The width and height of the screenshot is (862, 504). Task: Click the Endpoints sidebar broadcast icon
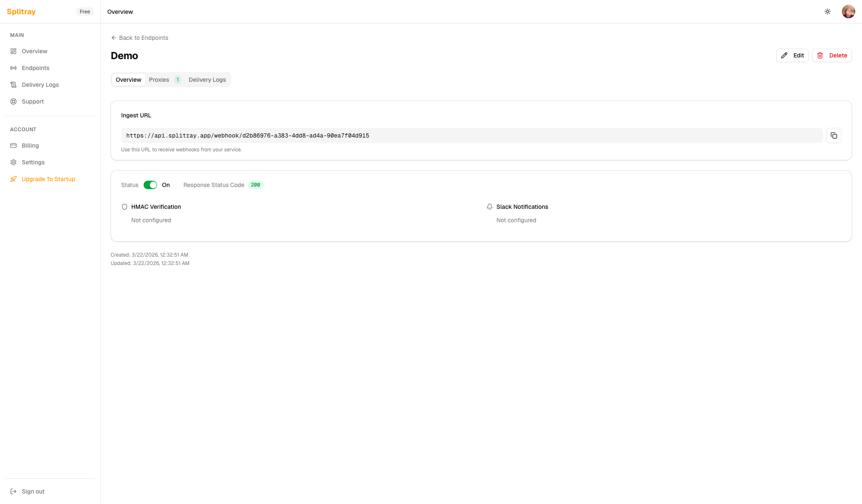tap(13, 68)
